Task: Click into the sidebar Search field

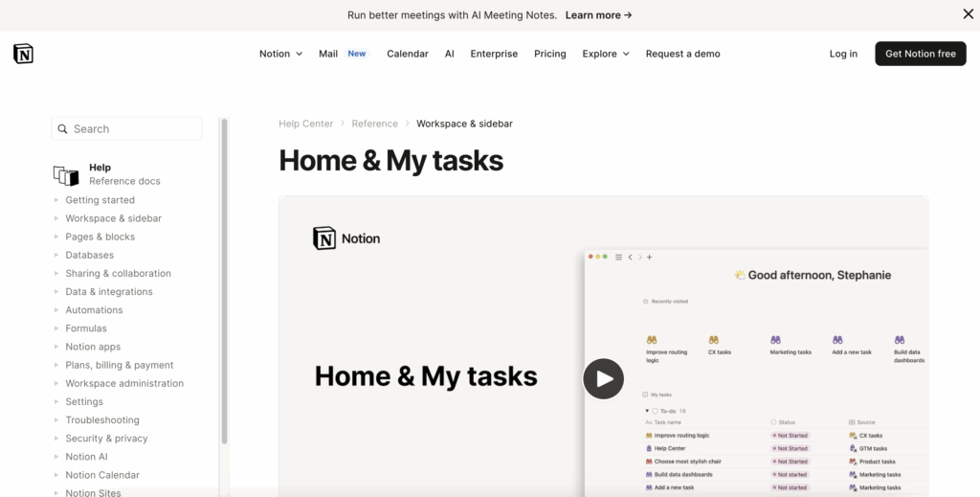Action: (x=134, y=129)
